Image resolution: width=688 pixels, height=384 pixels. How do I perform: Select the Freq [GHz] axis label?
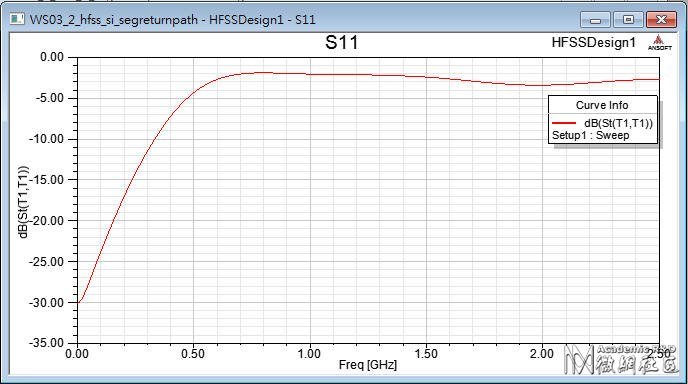[368, 365]
